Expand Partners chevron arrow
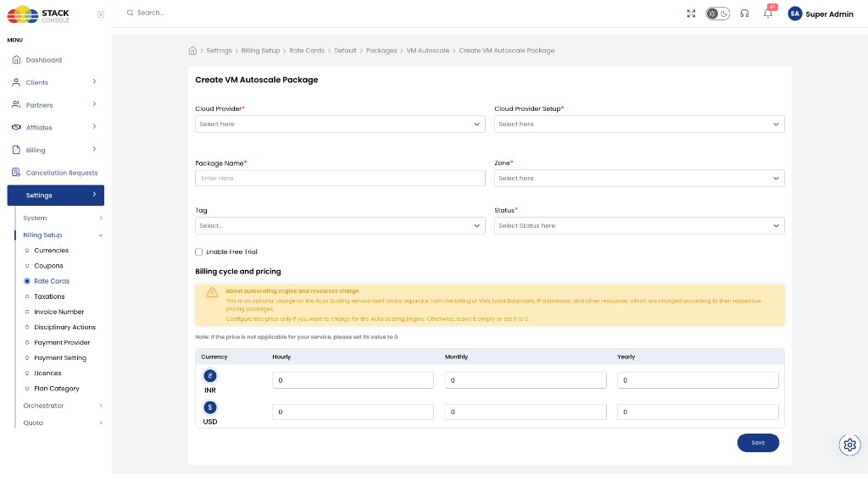The image size is (868, 481). click(94, 104)
